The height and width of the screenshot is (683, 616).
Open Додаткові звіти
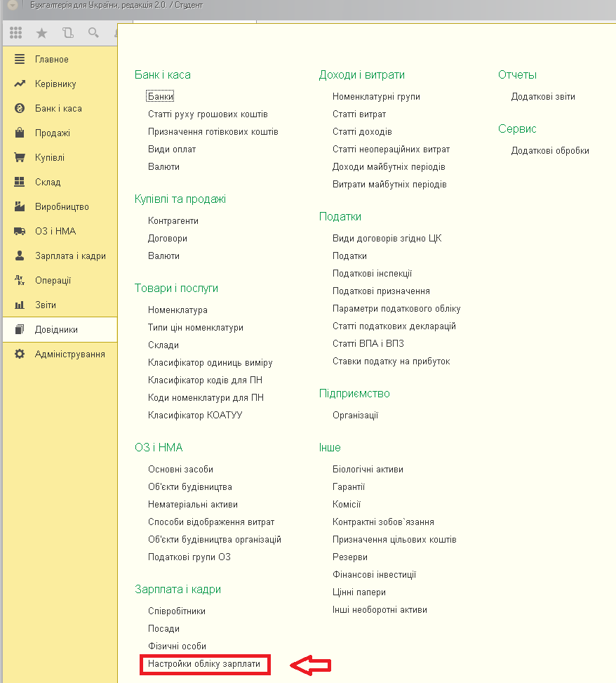[x=543, y=97]
